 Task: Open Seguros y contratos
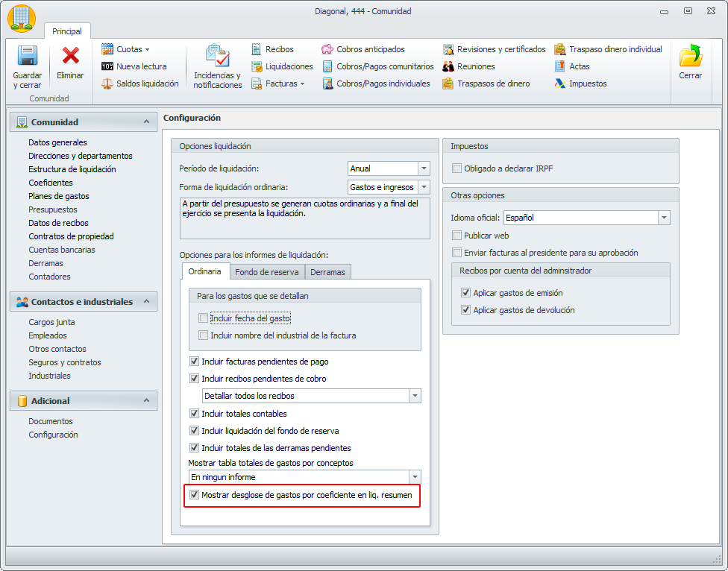tap(65, 362)
